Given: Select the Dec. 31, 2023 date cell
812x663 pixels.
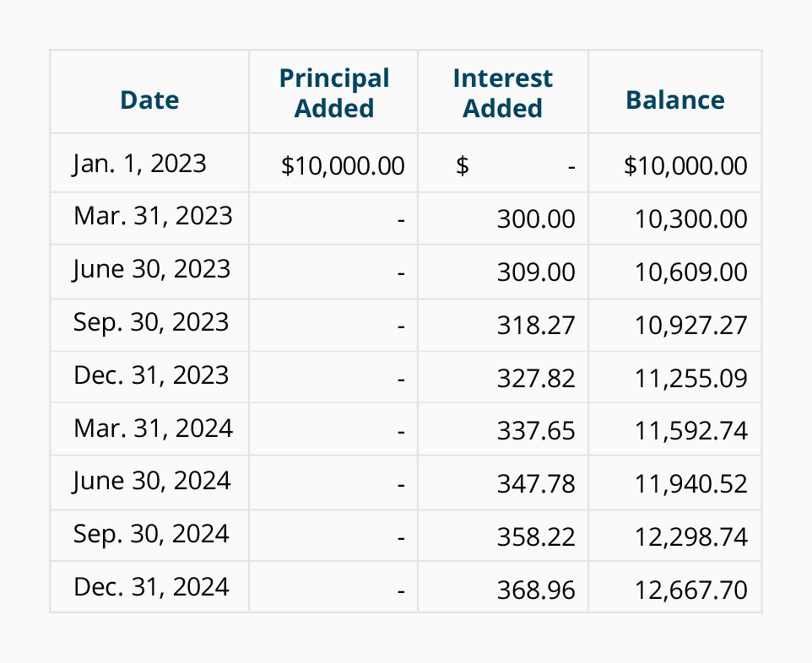Looking at the screenshot, I should pyautogui.click(x=151, y=375).
